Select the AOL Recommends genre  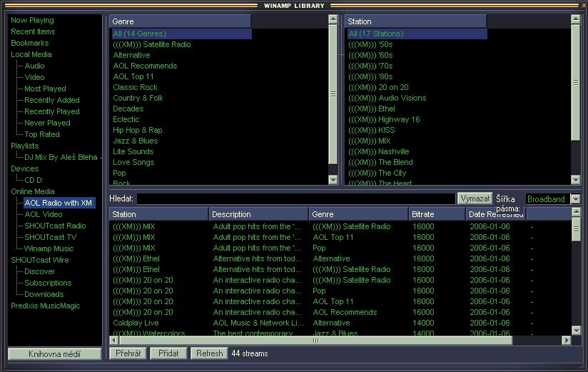pyautogui.click(x=145, y=66)
